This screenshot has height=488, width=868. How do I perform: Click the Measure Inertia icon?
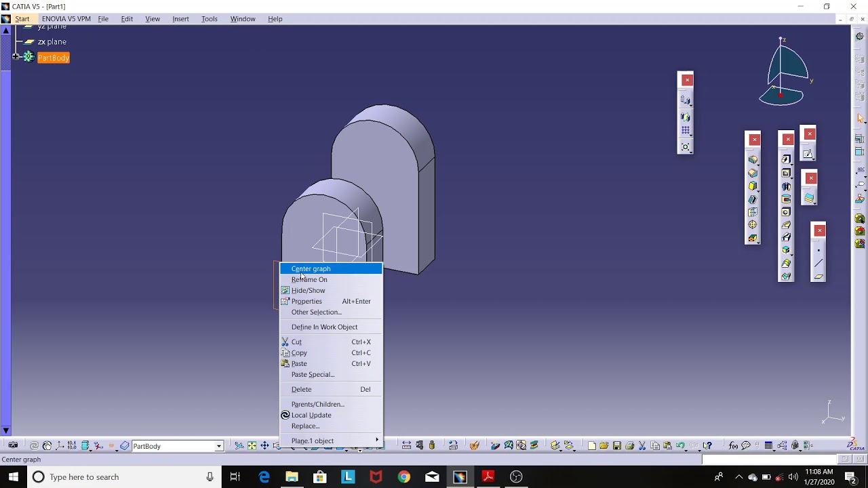click(432, 445)
